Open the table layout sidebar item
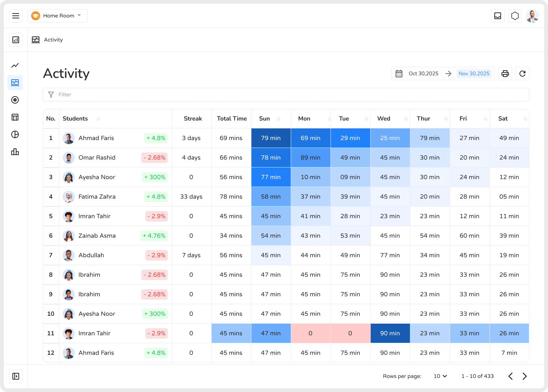 pyautogui.click(x=15, y=117)
